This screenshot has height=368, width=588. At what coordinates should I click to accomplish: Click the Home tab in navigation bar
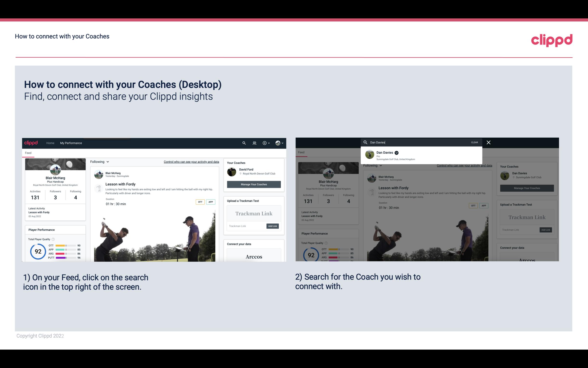click(x=50, y=143)
